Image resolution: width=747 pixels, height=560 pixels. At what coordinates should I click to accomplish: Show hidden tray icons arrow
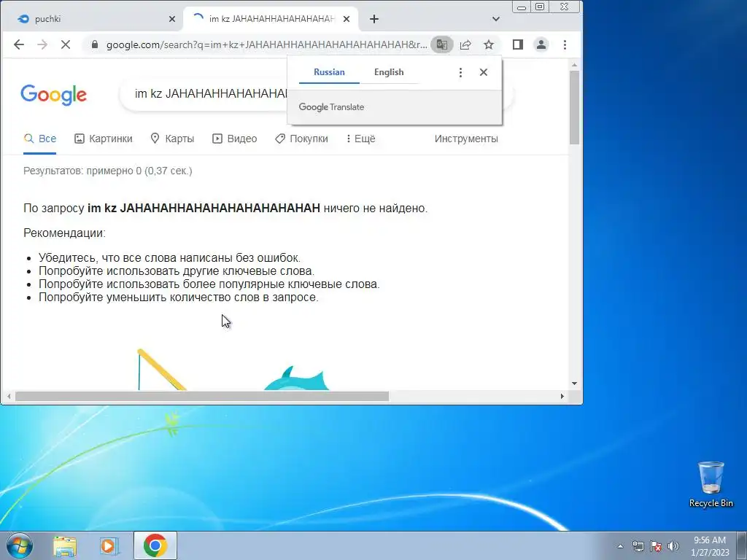(620, 546)
